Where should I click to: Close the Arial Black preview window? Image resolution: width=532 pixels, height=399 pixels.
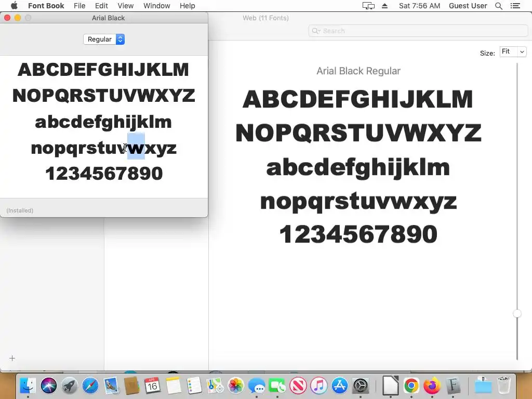[7, 18]
